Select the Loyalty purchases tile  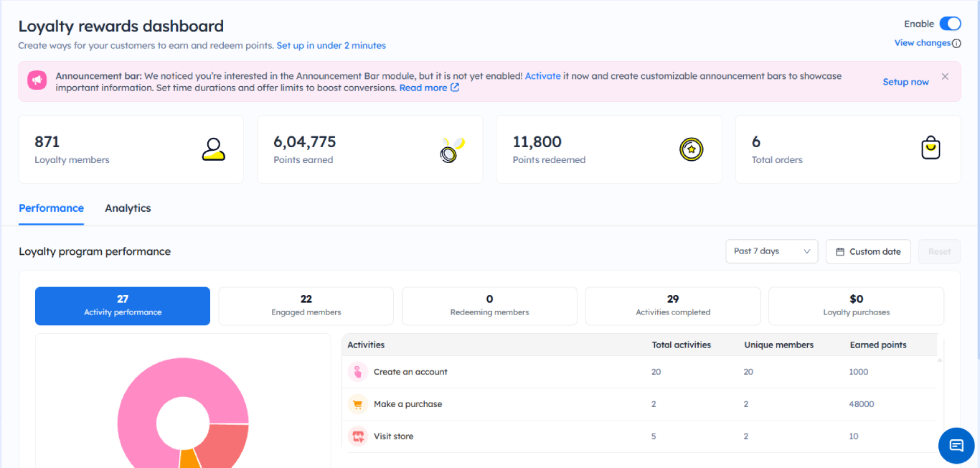856,306
